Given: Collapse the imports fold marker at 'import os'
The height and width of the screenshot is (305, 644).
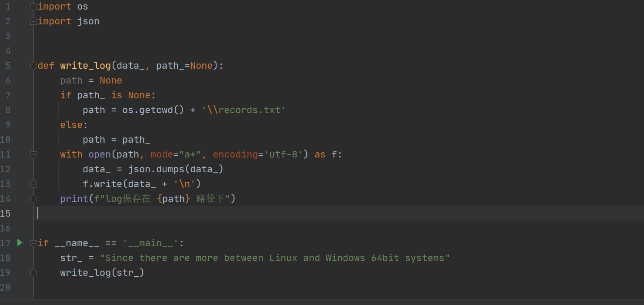Looking at the screenshot, I should 33,7.
